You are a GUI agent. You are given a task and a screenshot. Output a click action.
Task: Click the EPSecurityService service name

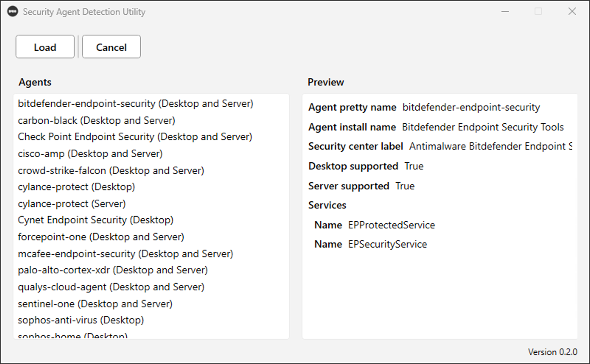[388, 244]
